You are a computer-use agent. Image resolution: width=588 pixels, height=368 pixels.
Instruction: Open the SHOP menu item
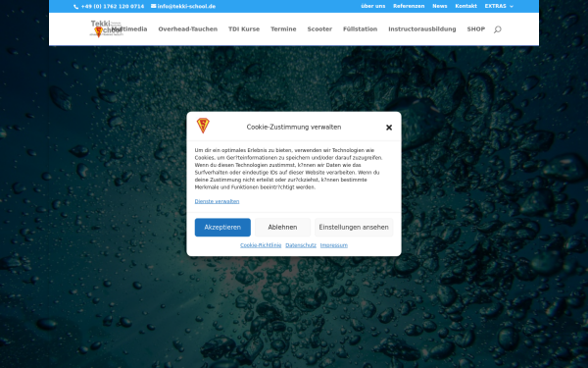(x=476, y=28)
